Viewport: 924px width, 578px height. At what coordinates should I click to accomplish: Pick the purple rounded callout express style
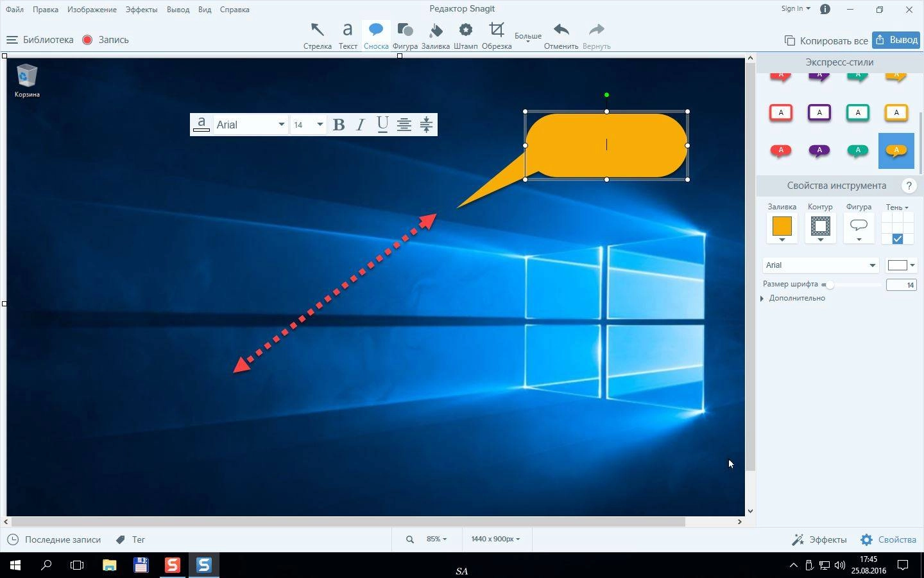pos(819,151)
